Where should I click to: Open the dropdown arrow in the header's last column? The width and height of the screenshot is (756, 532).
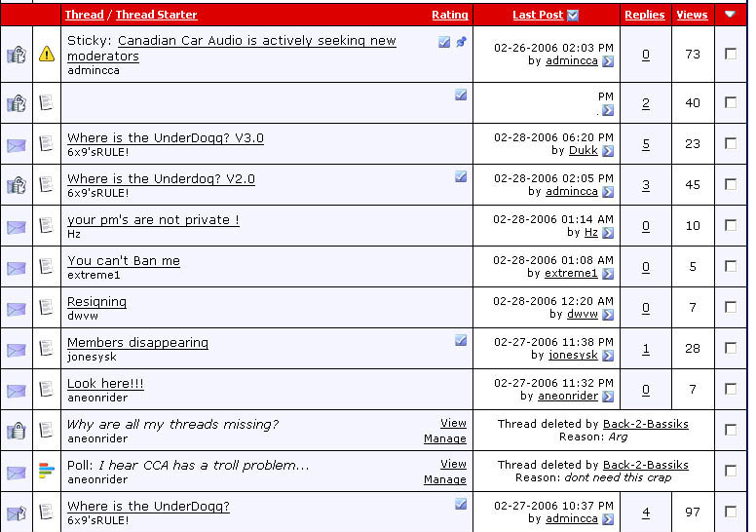(x=730, y=15)
